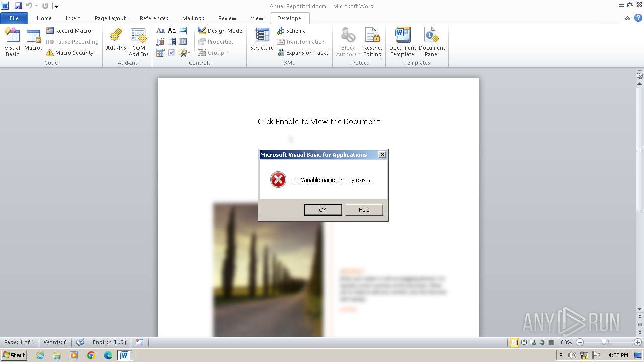644x362 pixels.
Task: Switch to the References tab
Action: 154,18
